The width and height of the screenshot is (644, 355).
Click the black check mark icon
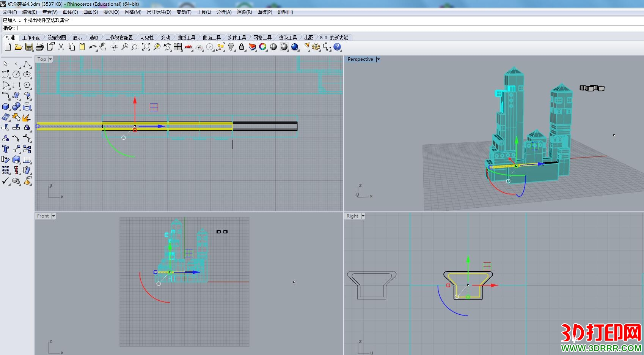6,181
